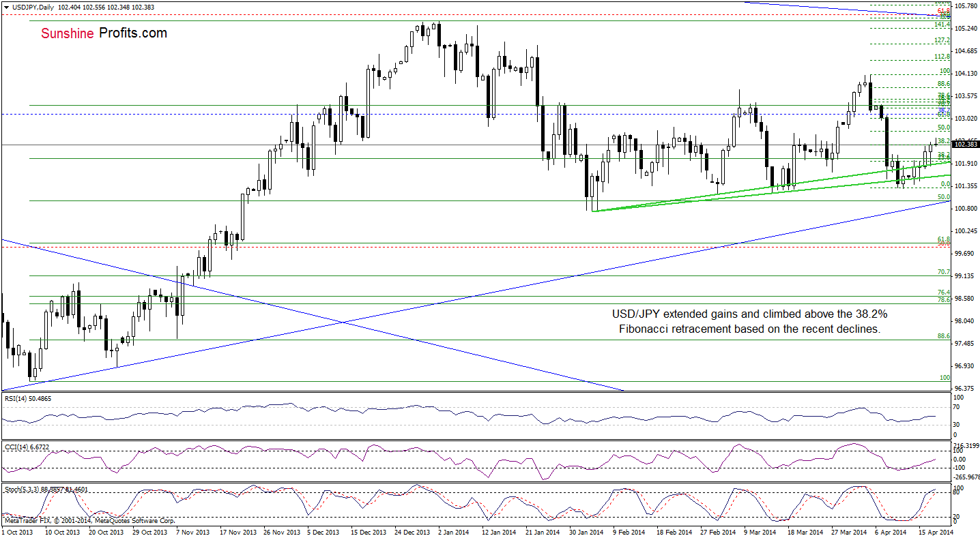Click price axis label 104.685

click(x=966, y=51)
